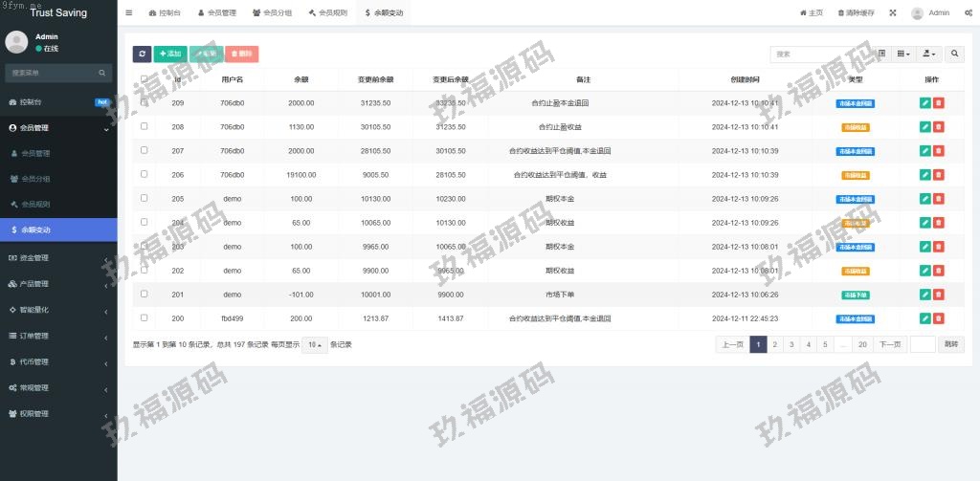Open 会员规则 in the sidebar
This screenshot has width=980, height=481.
pyautogui.click(x=35, y=204)
